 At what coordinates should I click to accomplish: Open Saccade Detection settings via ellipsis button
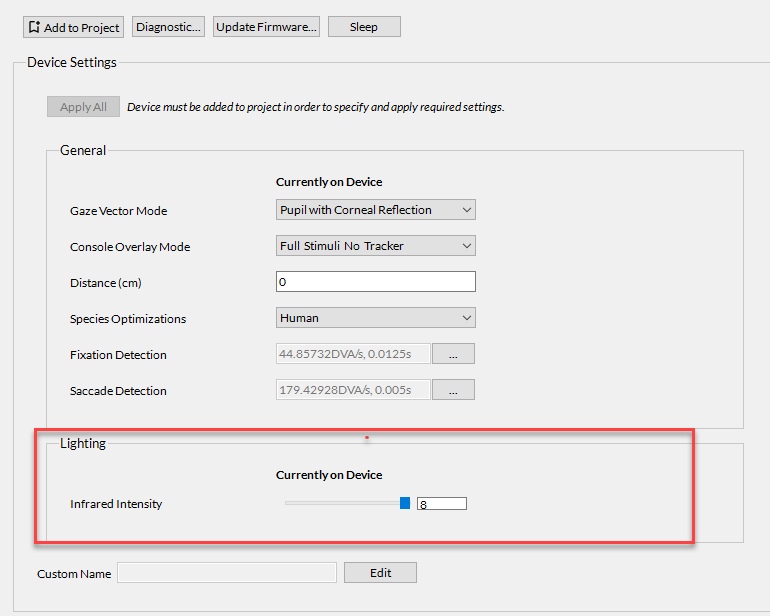(453, 390)
